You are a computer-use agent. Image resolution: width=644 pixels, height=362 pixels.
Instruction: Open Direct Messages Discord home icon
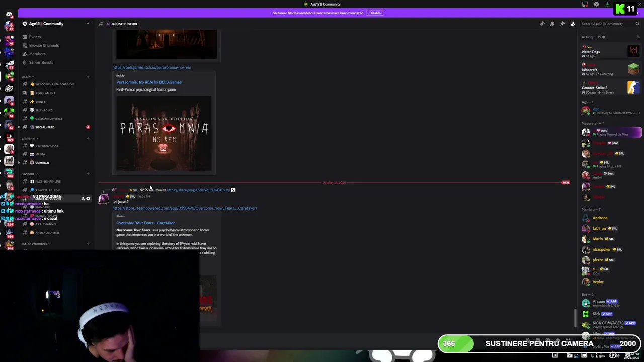[9, 14]
